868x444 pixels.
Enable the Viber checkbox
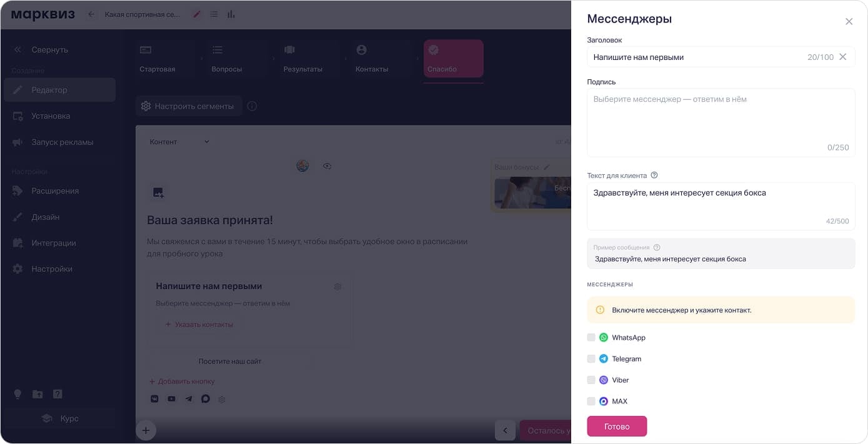tap(591, 380)
